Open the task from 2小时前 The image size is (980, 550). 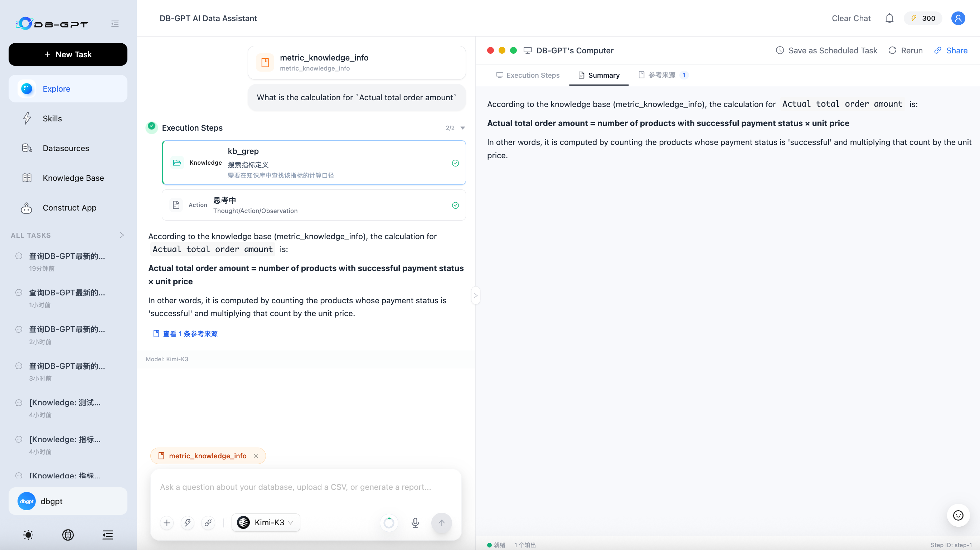68,335
